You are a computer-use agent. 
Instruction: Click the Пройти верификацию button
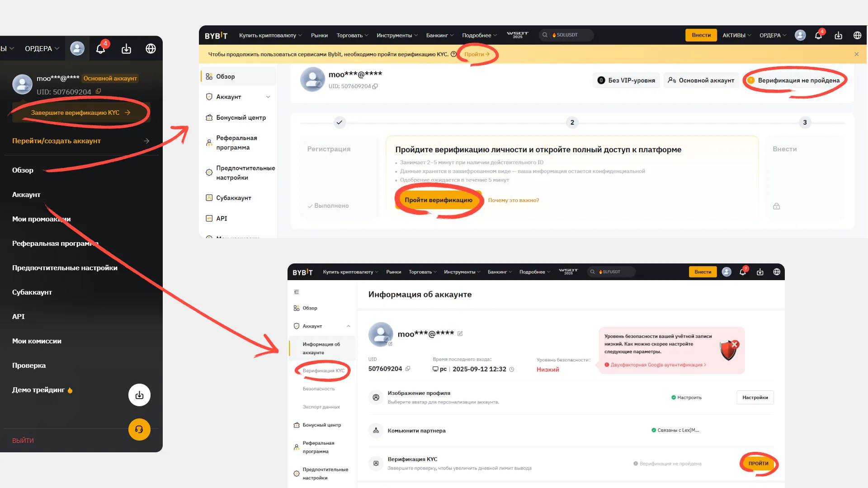(x=438, y=200)
